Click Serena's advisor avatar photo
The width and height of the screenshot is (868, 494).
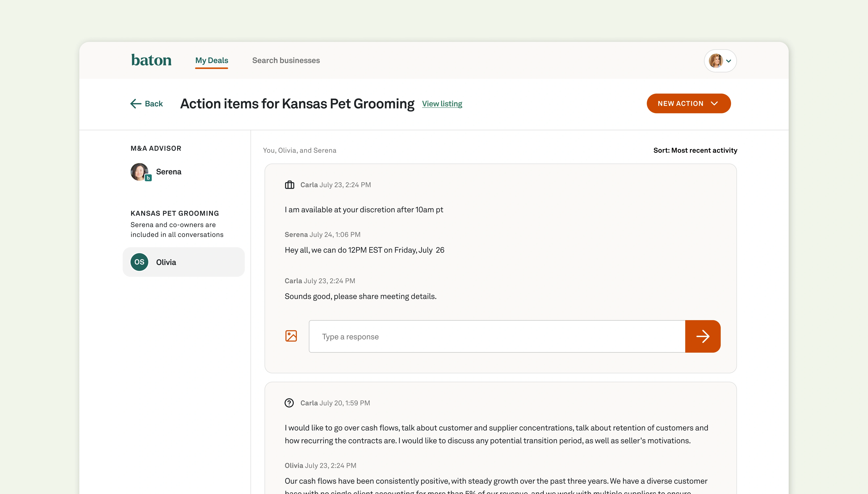click(x=139, y=172)
